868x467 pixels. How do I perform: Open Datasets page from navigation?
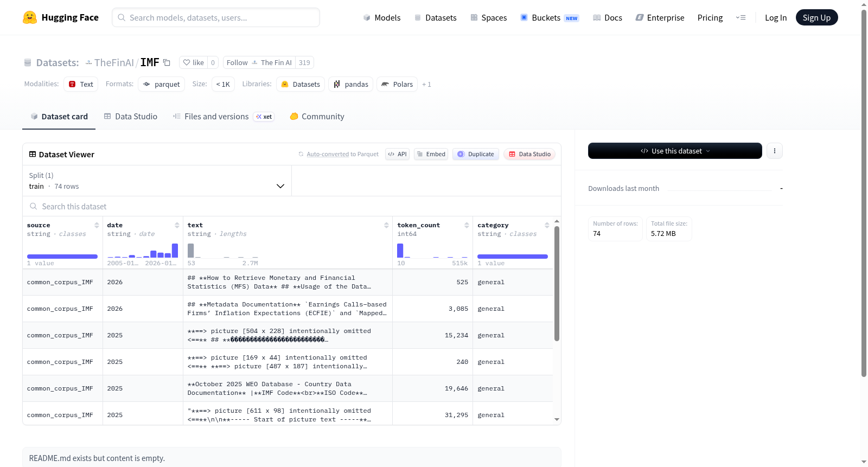point(436,17)
